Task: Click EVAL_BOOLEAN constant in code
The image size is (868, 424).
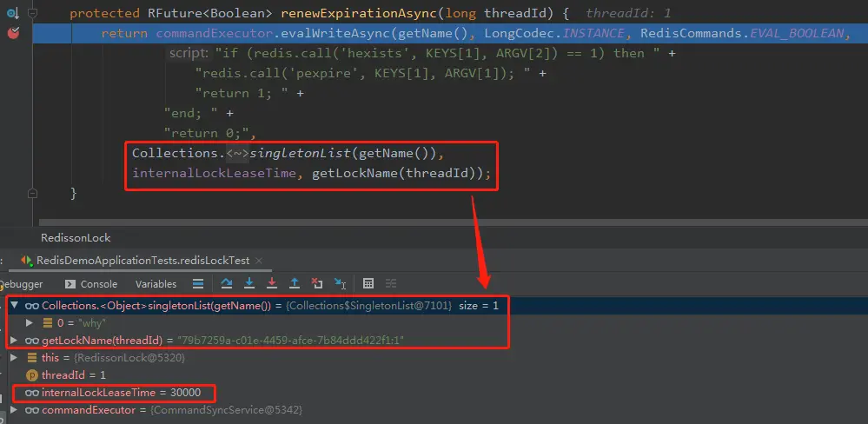Action: point(797,33)
